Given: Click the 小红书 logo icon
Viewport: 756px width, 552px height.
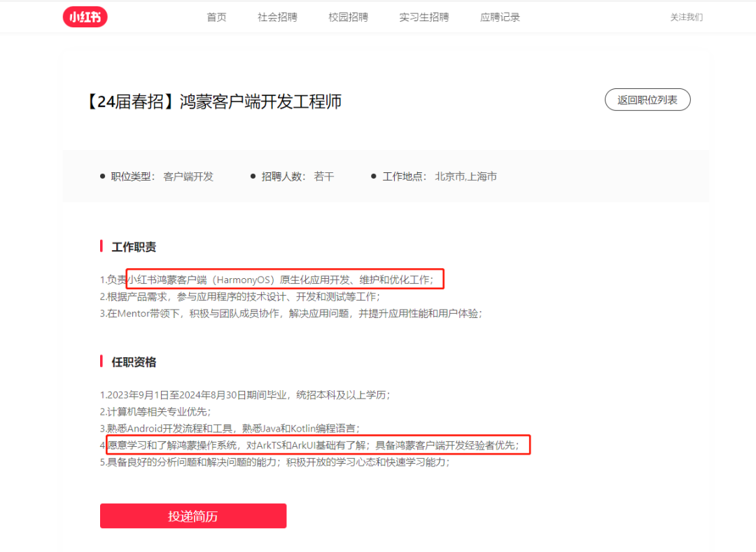Looking at the screenshot, I should coord(85,17).
